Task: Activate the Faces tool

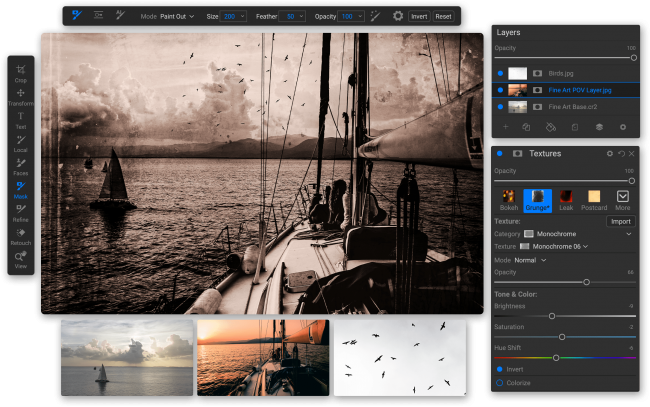Action: 21,165
